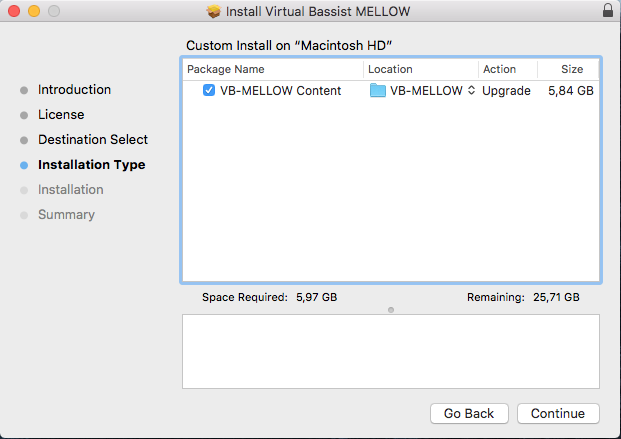
Task: Select the Introduction step in sidebar
Action: (x=74, y=90)
